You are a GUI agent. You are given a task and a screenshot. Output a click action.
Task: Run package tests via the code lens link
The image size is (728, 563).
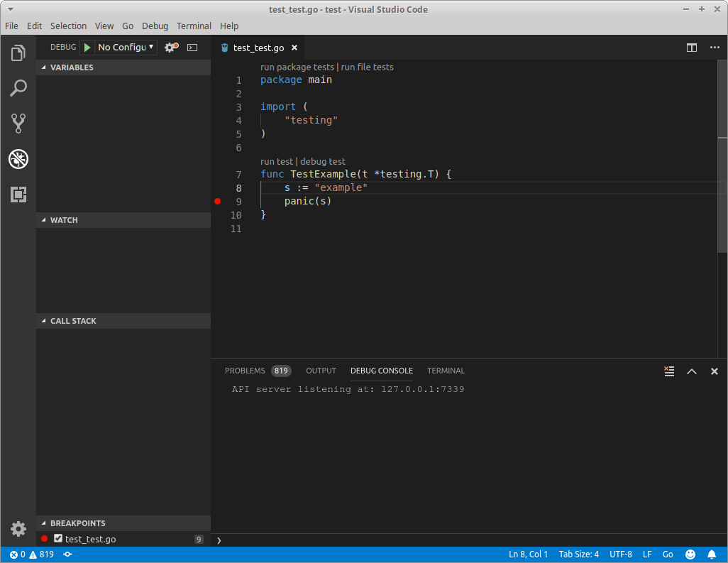click(x=297, y=66)
